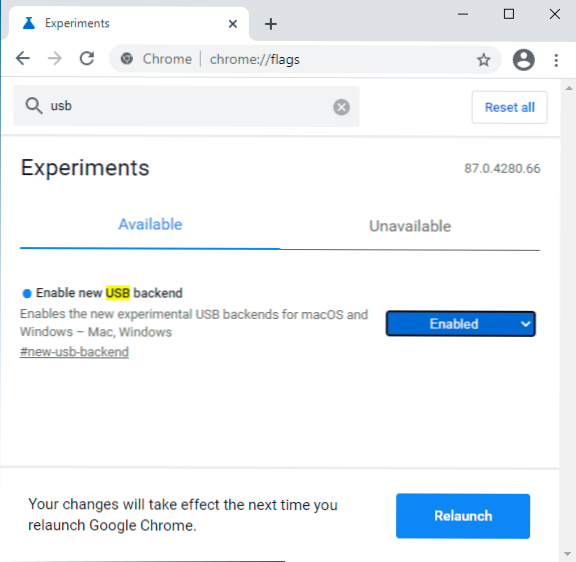Click the scrollbar down arrow
Image resolution: width=576 pixels, height=562 pixels.
(x=568, y=554)
